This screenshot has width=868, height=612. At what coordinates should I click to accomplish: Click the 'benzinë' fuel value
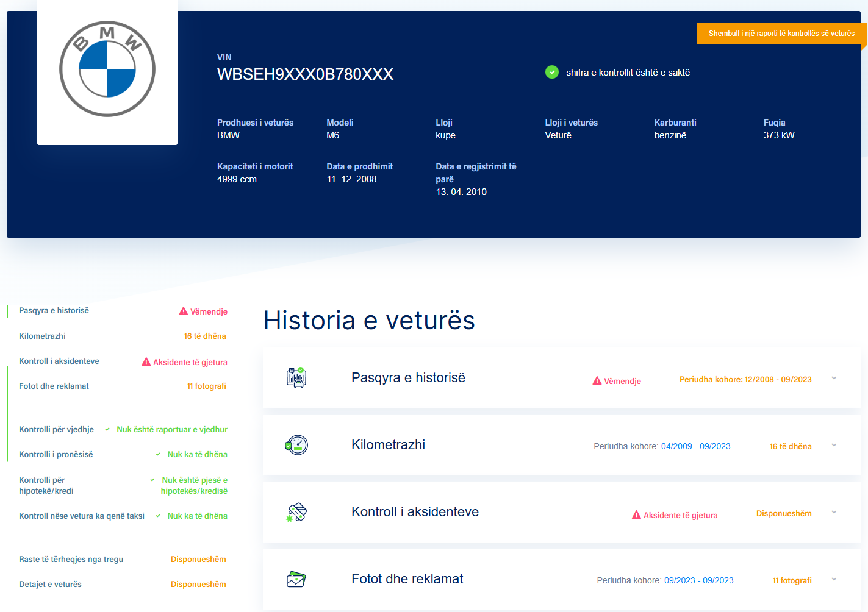pos(670,135)
